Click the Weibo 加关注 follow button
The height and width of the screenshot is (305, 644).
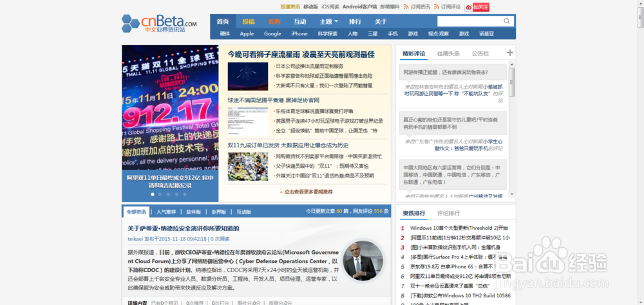coord(477,7)
